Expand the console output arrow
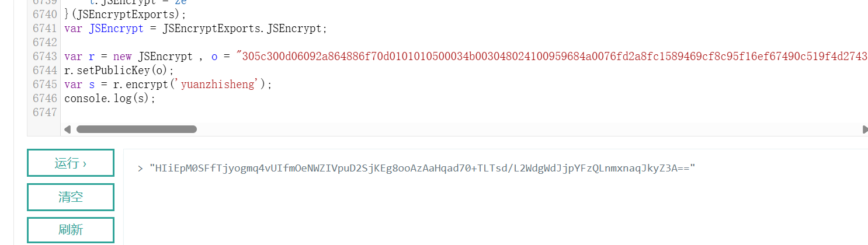This screenshot has height=245, width=868. coord(140,169)
